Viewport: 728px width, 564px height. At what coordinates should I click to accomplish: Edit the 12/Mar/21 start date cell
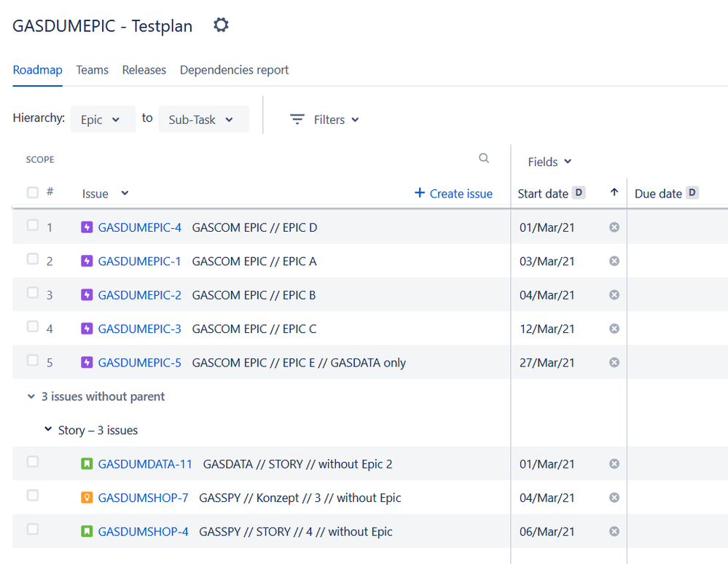(547, 329)
